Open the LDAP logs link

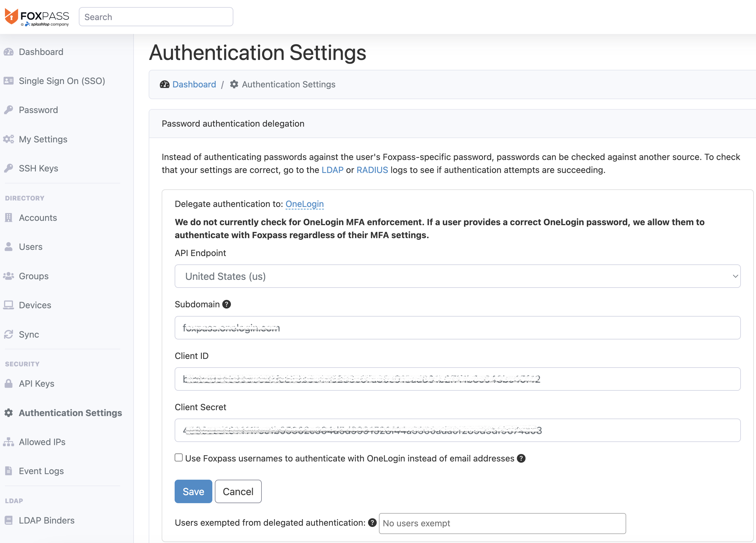[x=332, y=170]
